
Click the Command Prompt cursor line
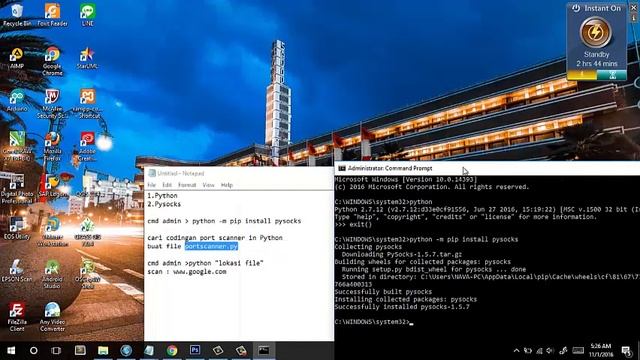click(374, 322)
